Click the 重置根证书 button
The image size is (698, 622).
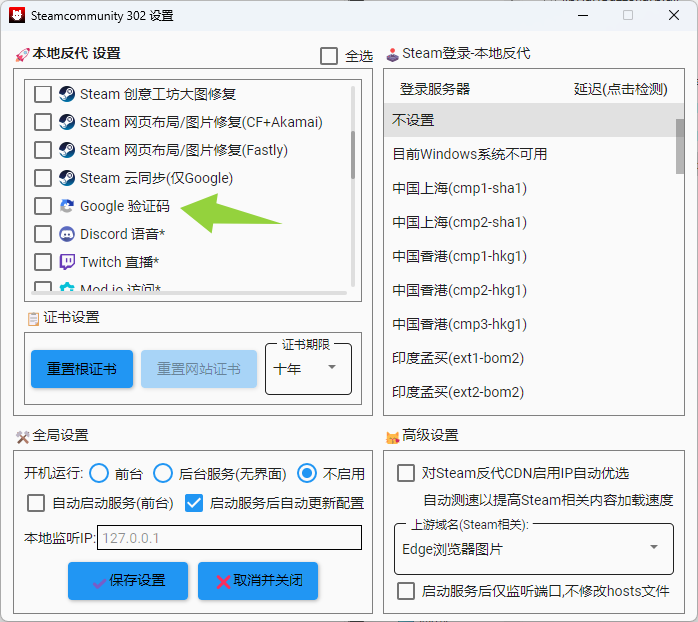click(x=82, y=369)
